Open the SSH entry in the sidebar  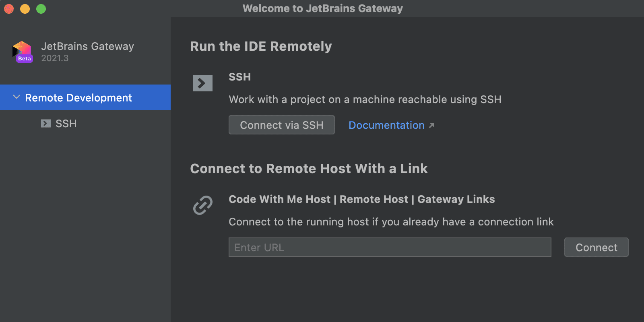click(x=85, y=124)
